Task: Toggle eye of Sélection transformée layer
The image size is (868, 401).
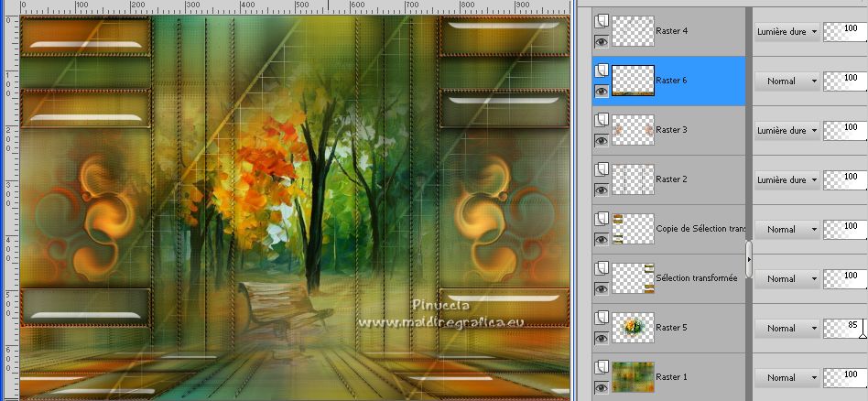Action: pyautogui.click(x=602, y=288)
